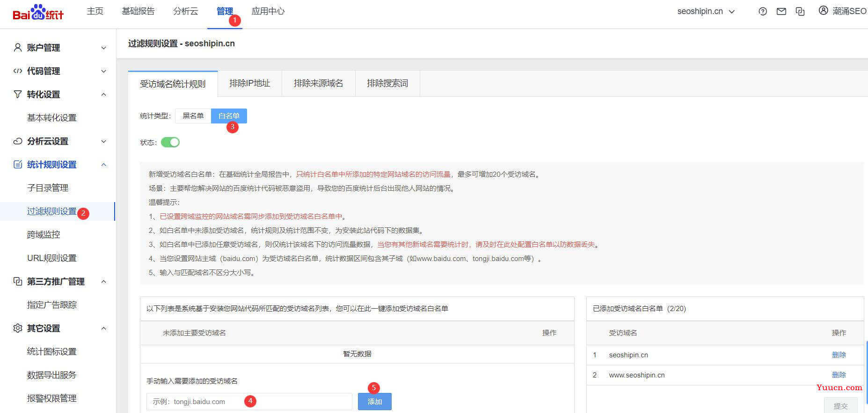Expand 分析云设置 with its chevron
The width and height of the screenshot is (868, 413).
click(104, 141)
